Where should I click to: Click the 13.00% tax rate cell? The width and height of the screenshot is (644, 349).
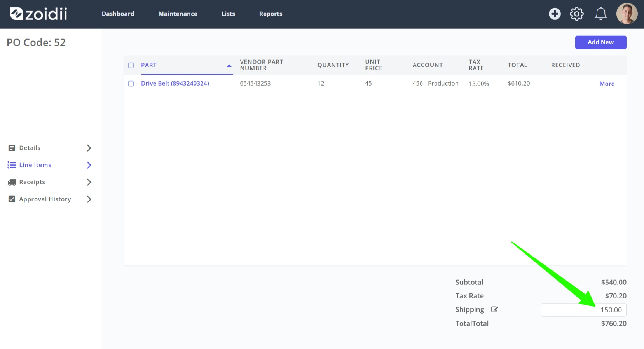pyautogui.click(x=479, y=84)
